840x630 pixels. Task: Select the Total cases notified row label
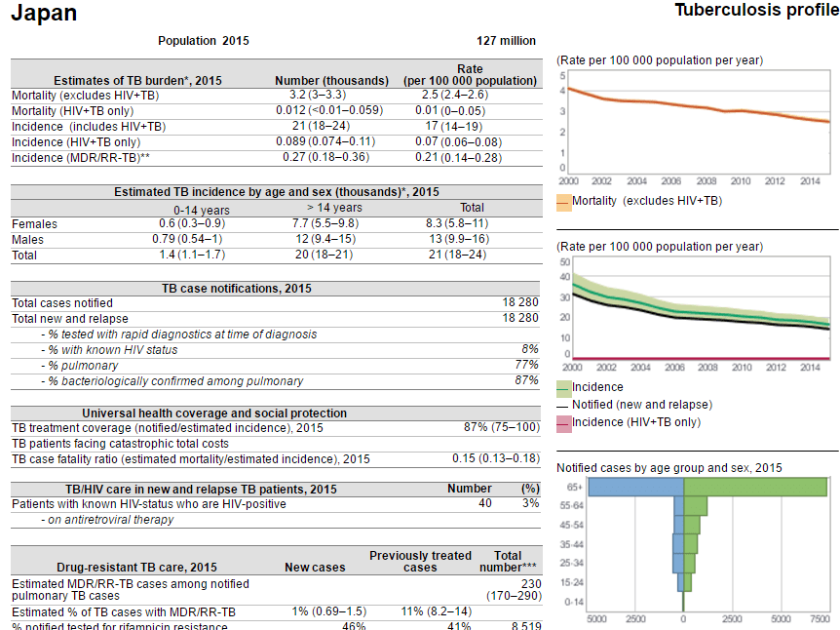62,303
